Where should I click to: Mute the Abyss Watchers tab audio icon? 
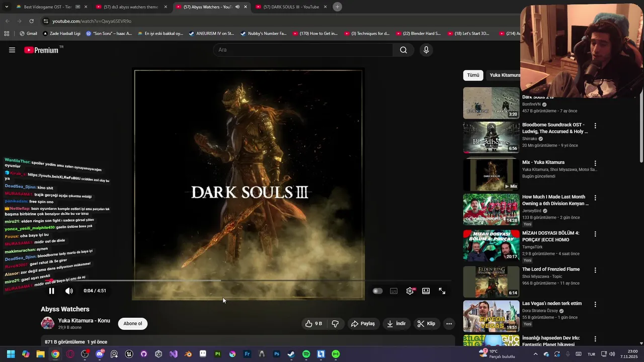click(x=237, y=7)
